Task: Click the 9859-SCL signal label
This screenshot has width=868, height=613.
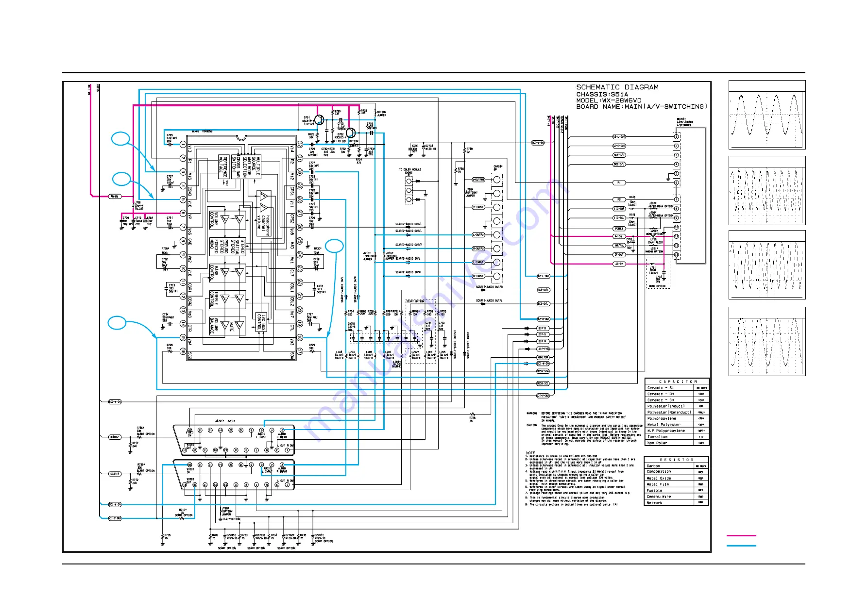Action: tap(543, 383)
